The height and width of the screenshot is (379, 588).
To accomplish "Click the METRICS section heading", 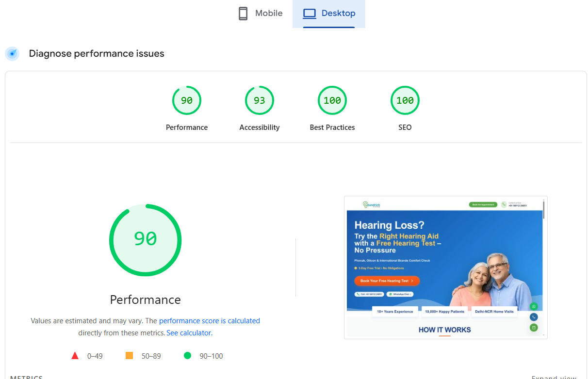I will coord(26,377).
